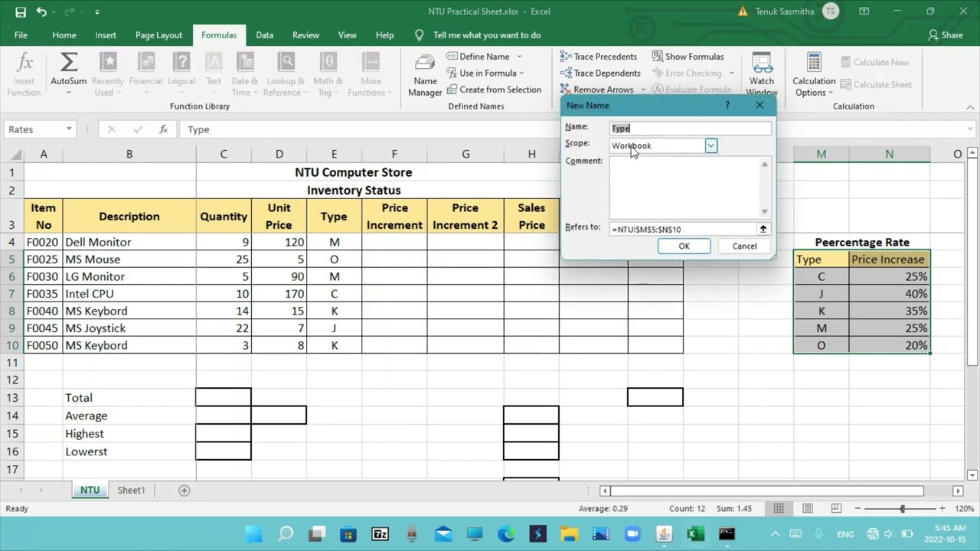Click the AutoSum sigma icon
The width and height of the screenshot is (980, 551).
pos(69,63)
